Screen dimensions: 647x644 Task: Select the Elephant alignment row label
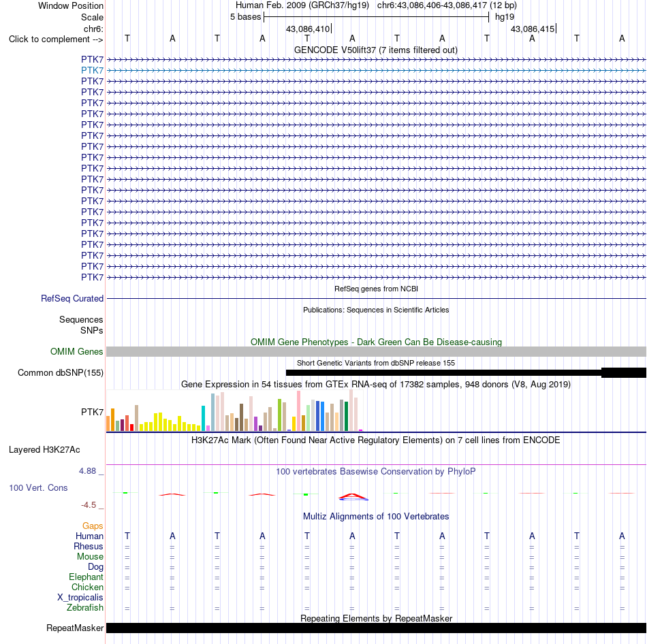tap(86, 577)
